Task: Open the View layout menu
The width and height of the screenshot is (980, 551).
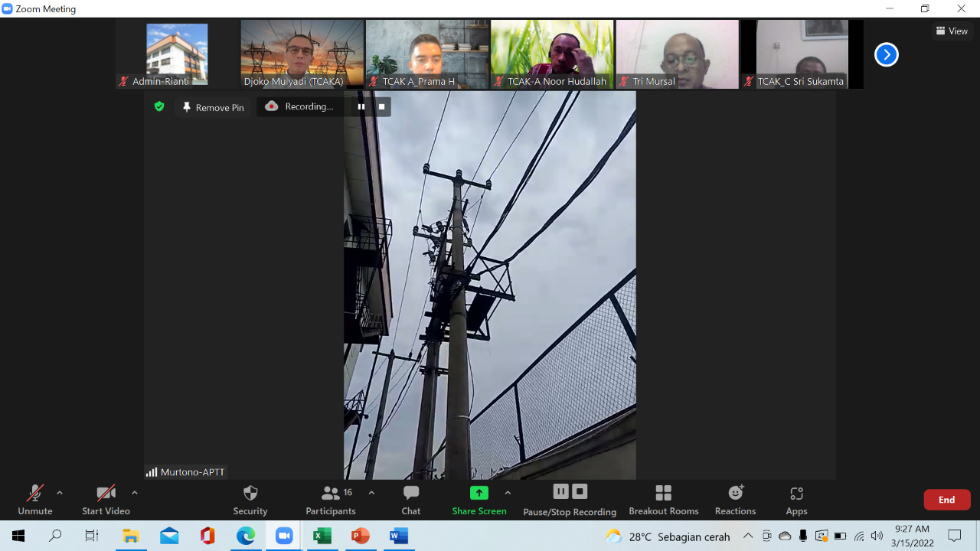Action: [x=952, y=31]
